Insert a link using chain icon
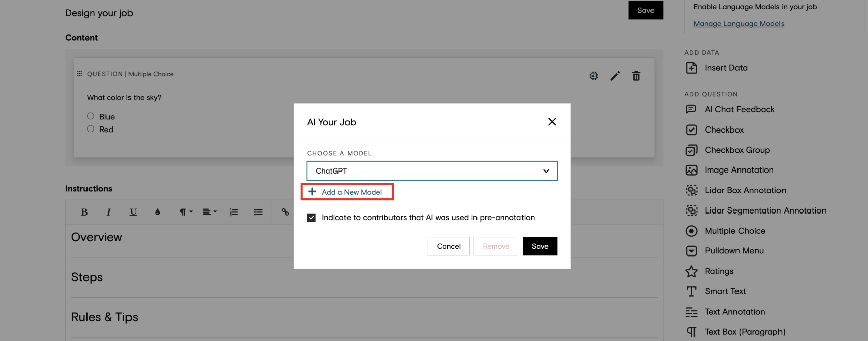This screenshot has height=341, width=868. 285,212
